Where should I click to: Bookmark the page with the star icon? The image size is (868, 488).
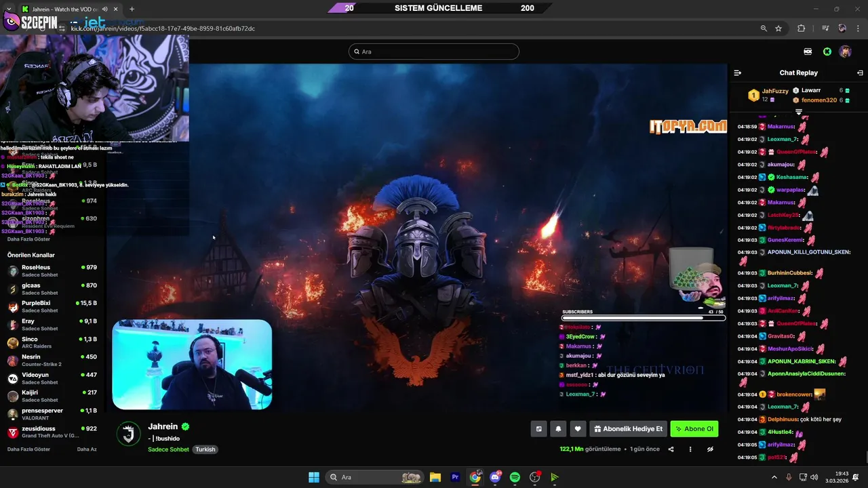(778, 28)
